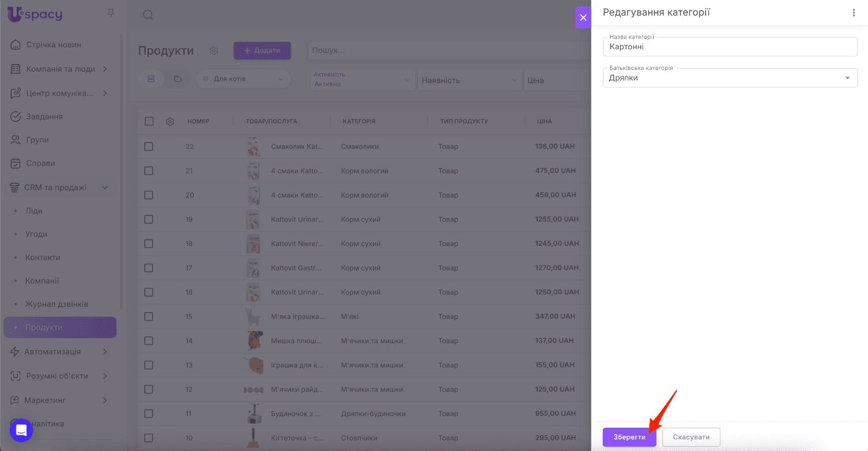
Task: Switch to list view icon
Action: coord(151,79)
